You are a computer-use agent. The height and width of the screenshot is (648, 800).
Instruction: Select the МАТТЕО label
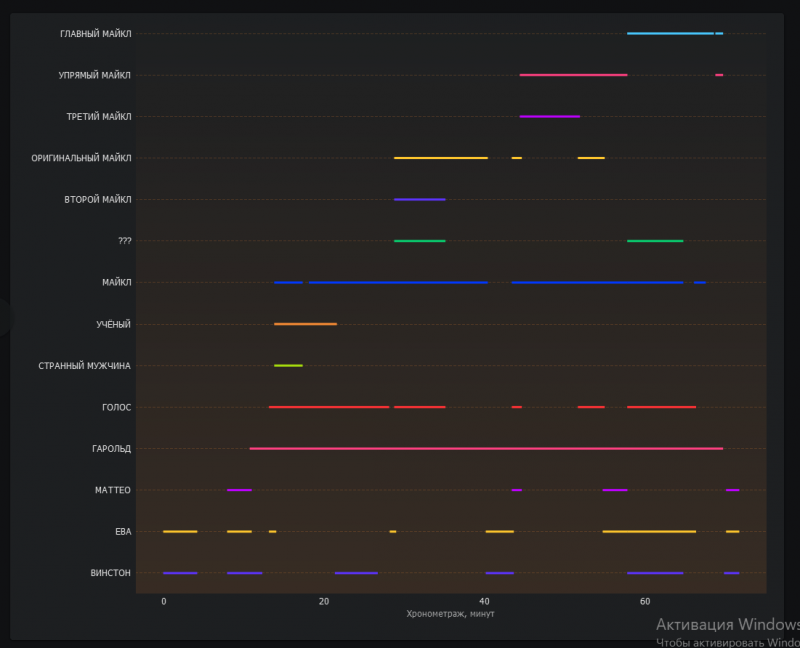(x=113, y=490)
